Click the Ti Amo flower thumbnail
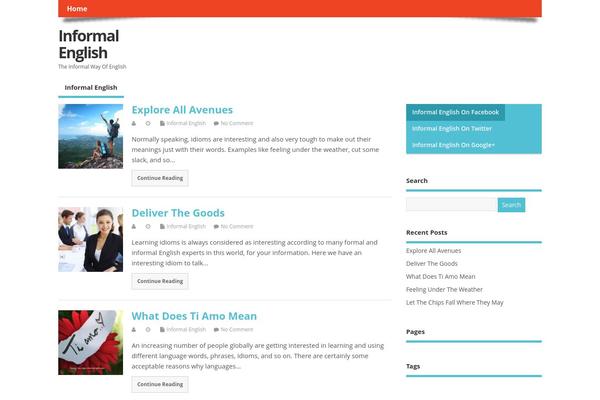The height and width of the screenshot is (400, 600). [x=91, y=343]
